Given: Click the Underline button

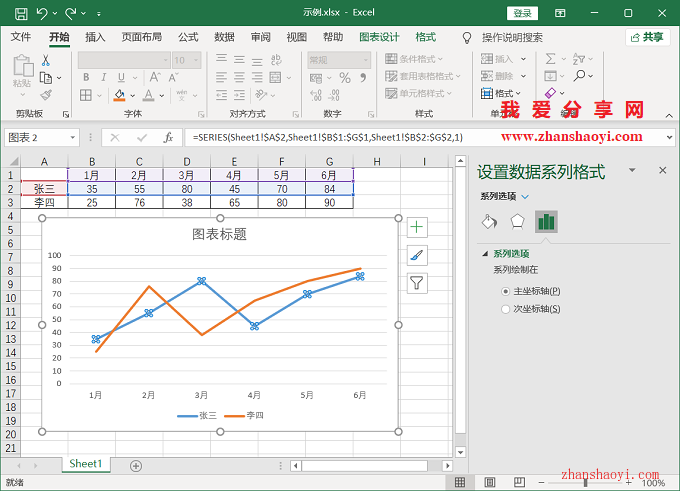Looking at the screenshot, I should (121, 77).
